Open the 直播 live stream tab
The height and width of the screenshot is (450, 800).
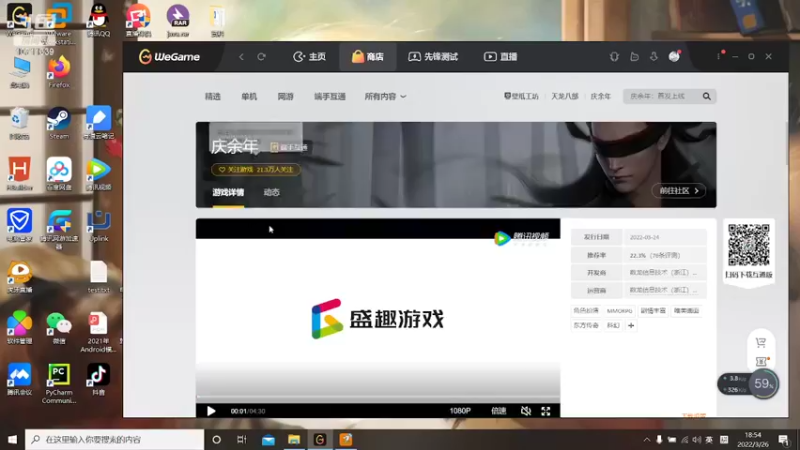[501, 57]
